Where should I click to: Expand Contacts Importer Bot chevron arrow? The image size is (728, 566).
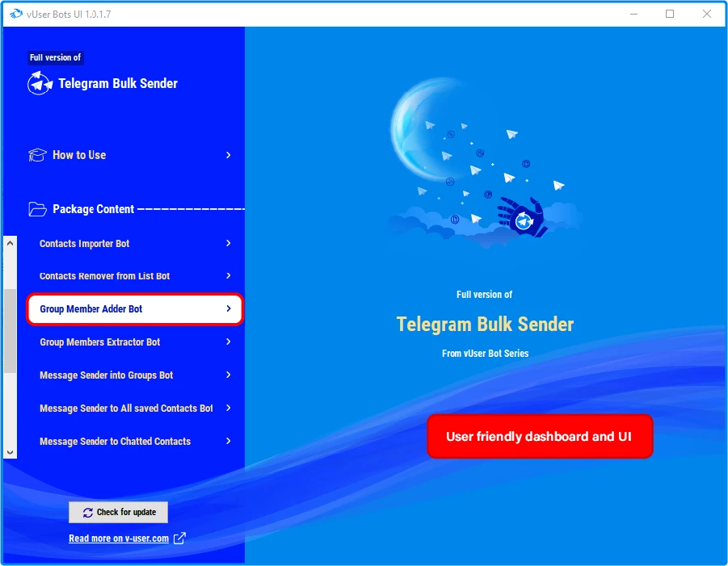pyautogui.click(x=229, y=243)
